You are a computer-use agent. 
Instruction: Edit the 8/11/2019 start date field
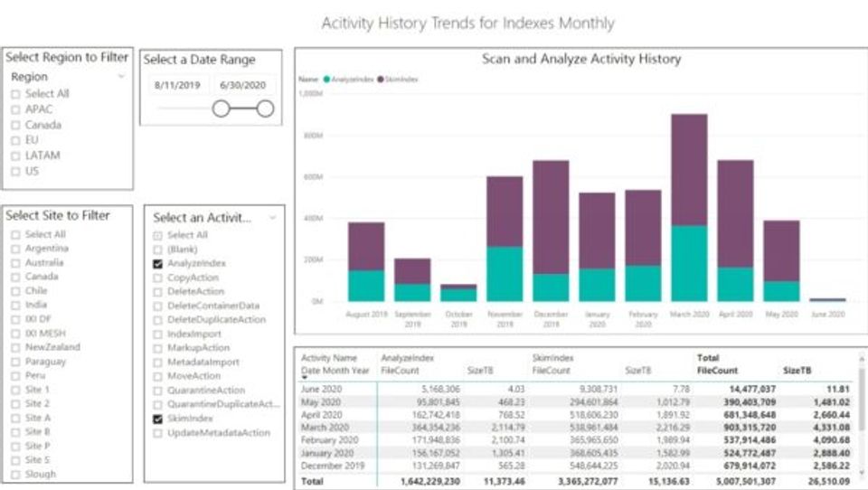point(177,85)
